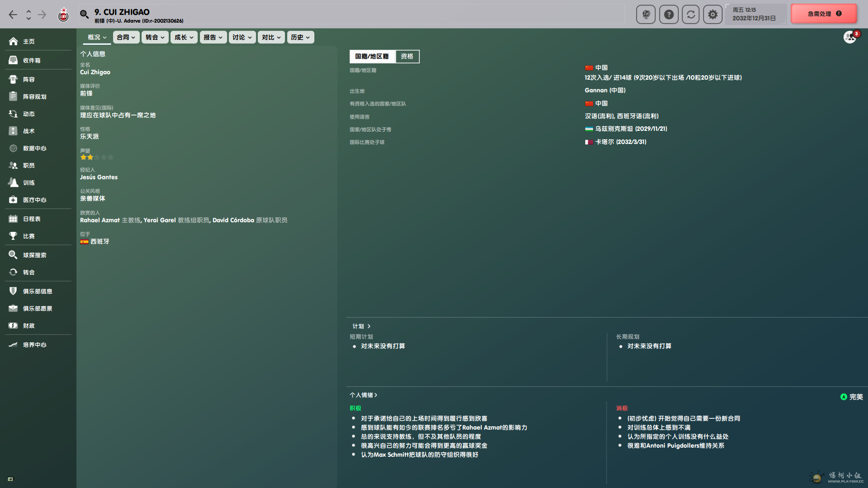
Task: Open agent Jesús Gantes profile link
Action: pos(99,177)
